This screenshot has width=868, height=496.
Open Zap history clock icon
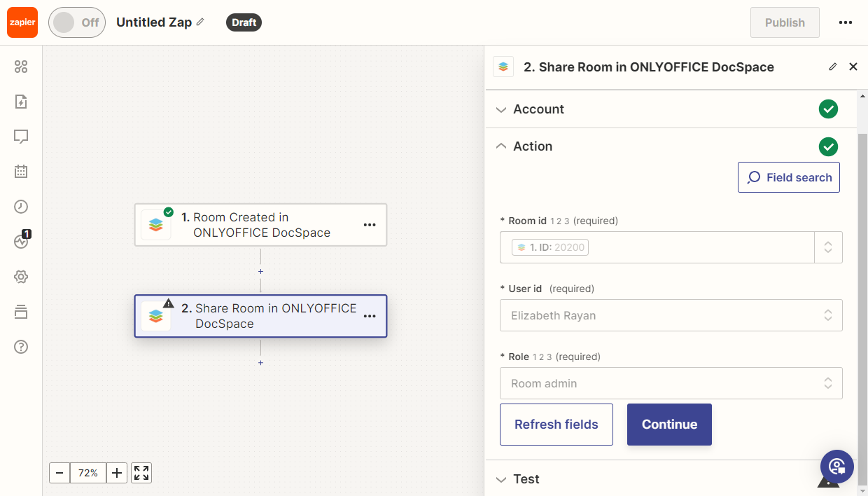[x=21, y=206]
